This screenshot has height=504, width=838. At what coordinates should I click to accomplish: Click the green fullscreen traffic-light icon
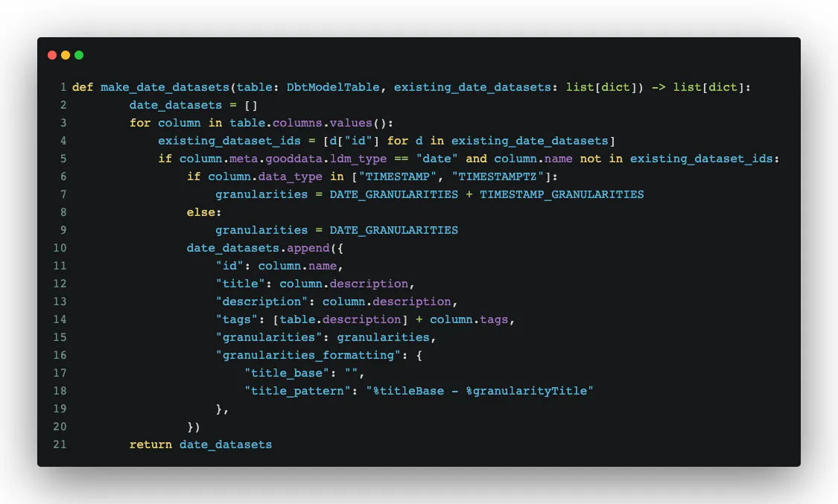coord(78,54)
